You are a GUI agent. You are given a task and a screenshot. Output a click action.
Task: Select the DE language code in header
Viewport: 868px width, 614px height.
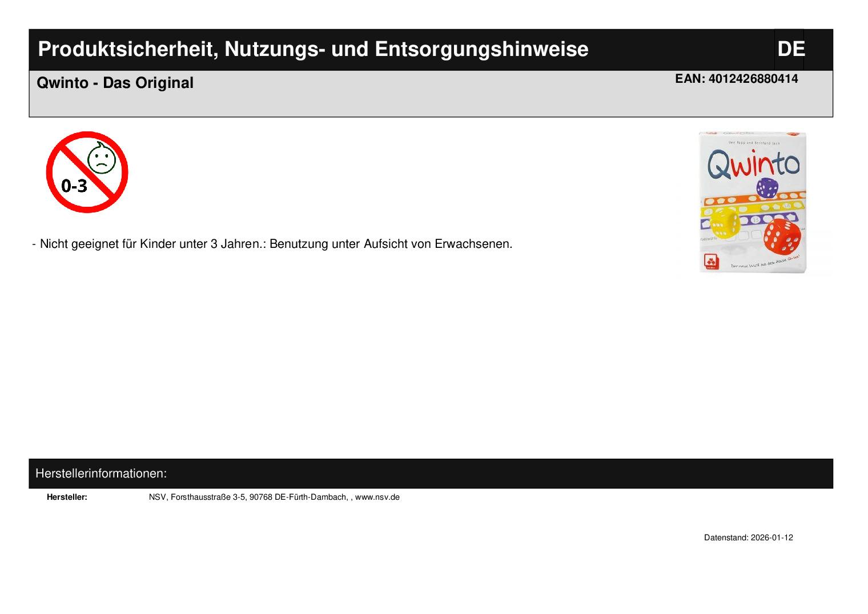click(x=790, y=49)
